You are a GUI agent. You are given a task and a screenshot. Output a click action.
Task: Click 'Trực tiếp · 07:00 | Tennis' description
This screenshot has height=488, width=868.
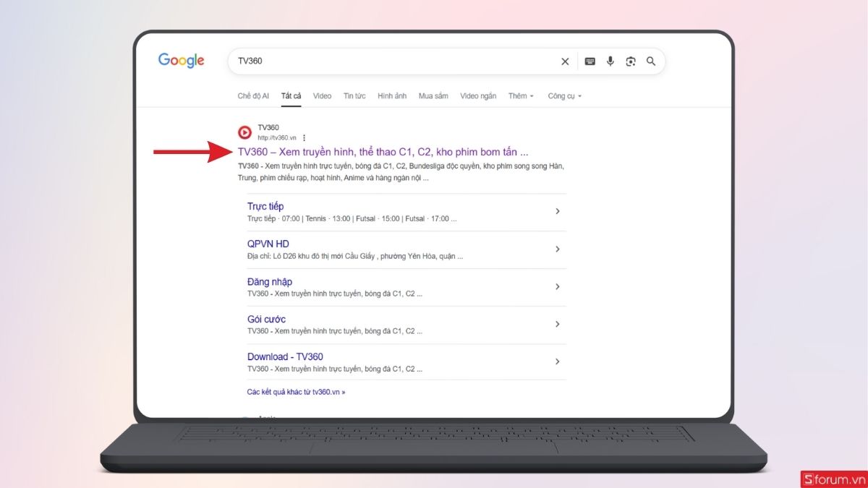(352, 219)
